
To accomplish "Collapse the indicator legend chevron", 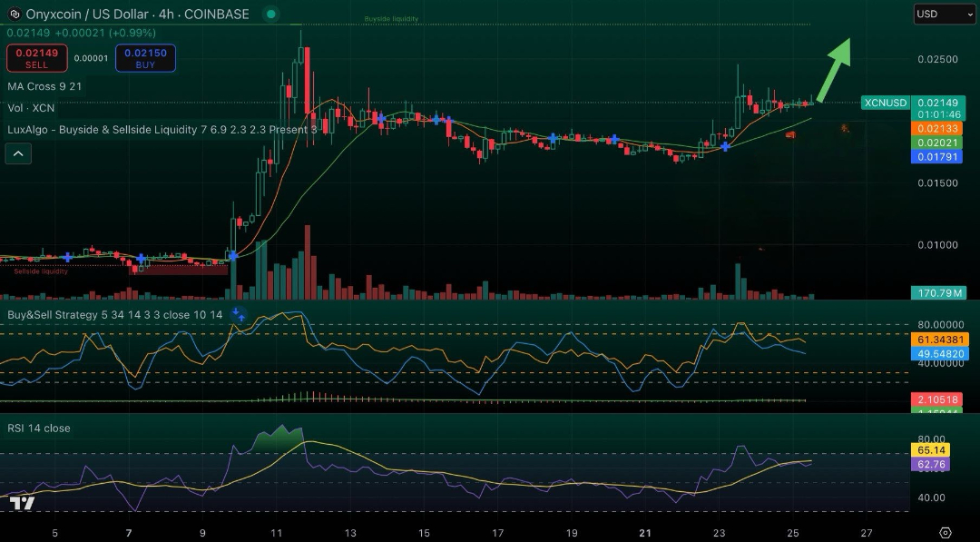I will coord(18,153).
